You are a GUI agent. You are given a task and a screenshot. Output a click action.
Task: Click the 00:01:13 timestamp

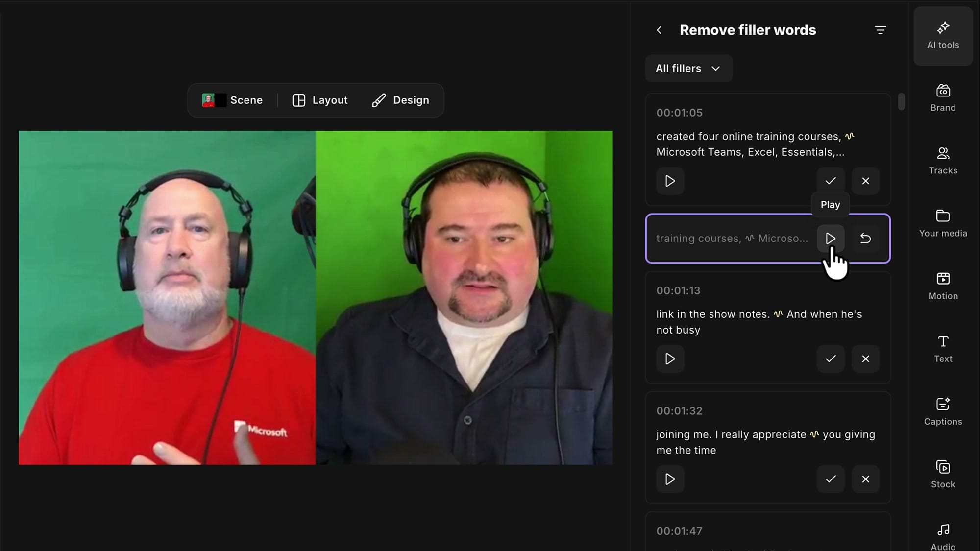click(x=678, y=290)
